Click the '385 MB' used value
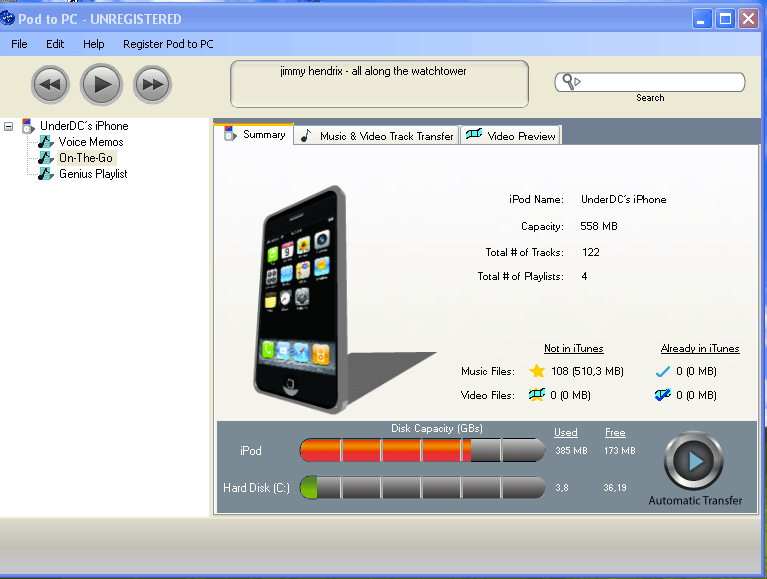This screenshot has width=767, height=579. (571, 450)
